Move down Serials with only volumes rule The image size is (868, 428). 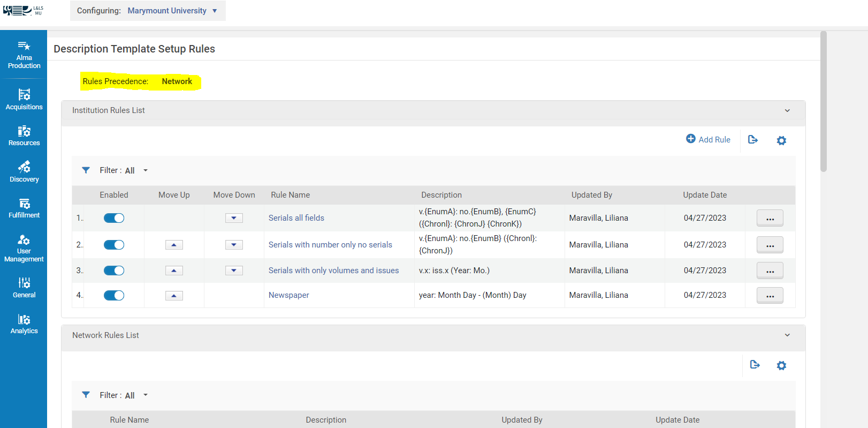pyautogui.click(x=234, y=271)
